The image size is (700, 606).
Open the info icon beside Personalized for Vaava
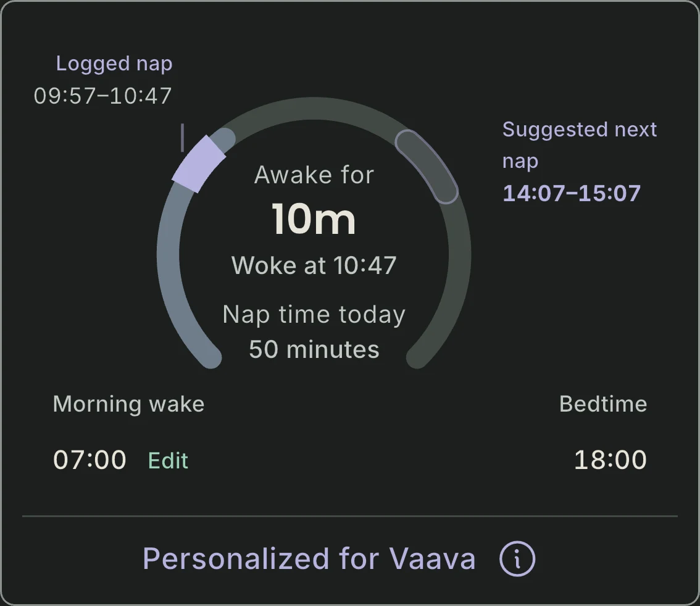[517, 558]
